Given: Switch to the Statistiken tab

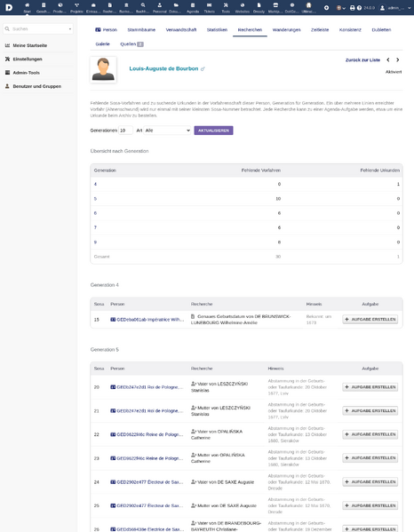Looking at the screenshot, I should click(x=217, y=30).
